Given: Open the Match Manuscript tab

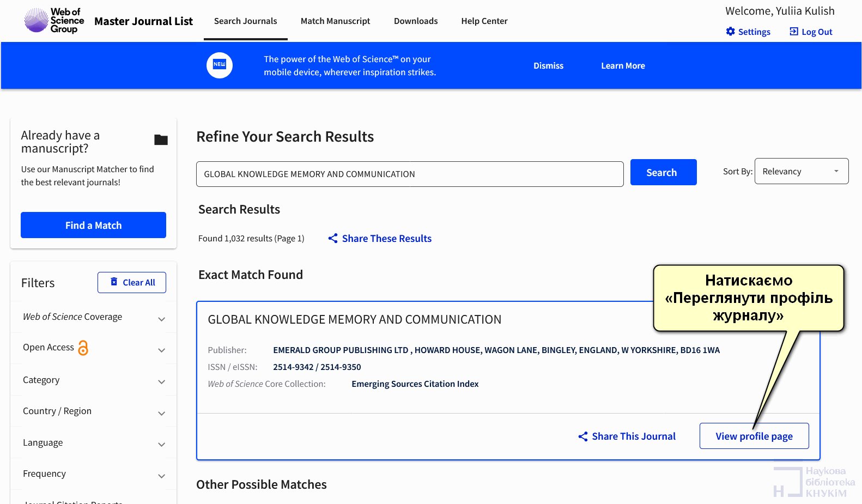Looking at the screenshot, I should coord(335,21).
